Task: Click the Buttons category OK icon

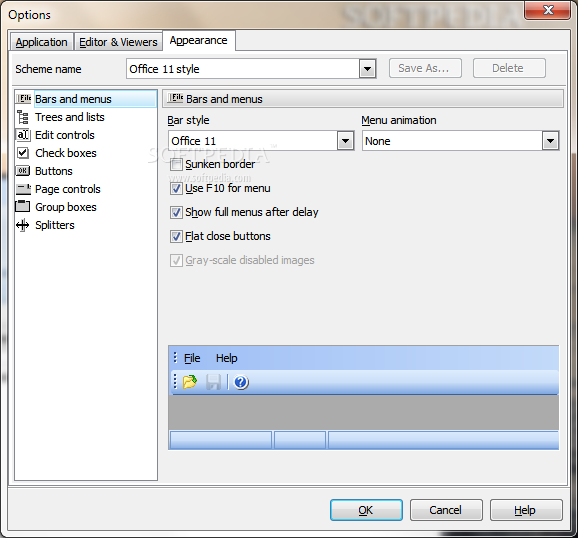Action: (23, 171)
